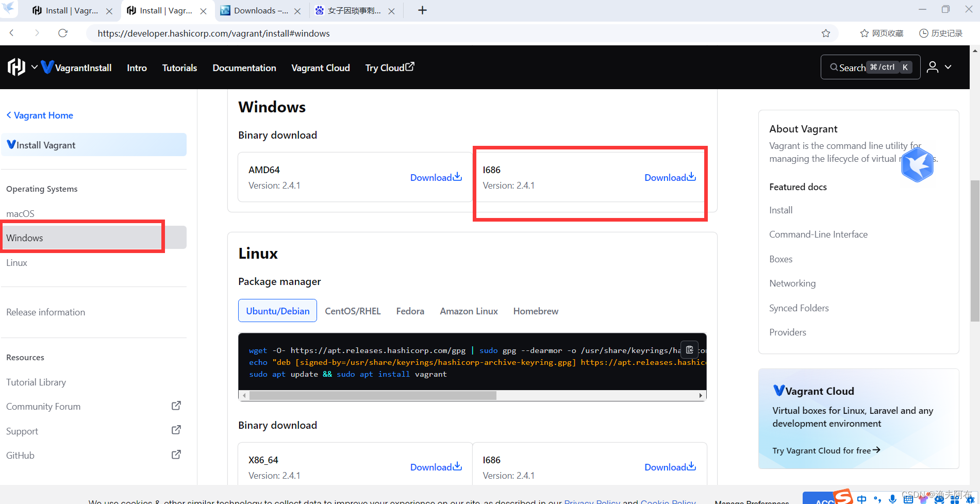This screenshot has width=980, height=504.
Task: Click the page vertical scrollbar thumb
Action: (974, 251)
